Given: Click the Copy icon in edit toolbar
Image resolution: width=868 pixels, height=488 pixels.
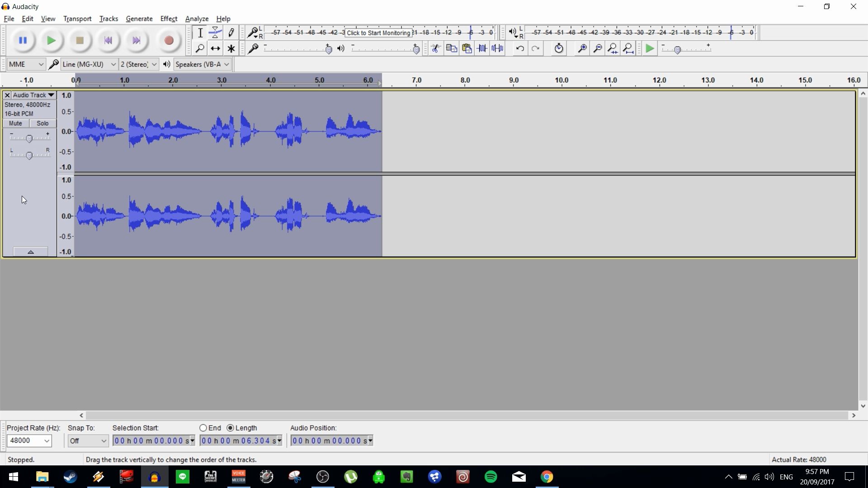Looking at the screenshot, I should [x=451, y=48].
